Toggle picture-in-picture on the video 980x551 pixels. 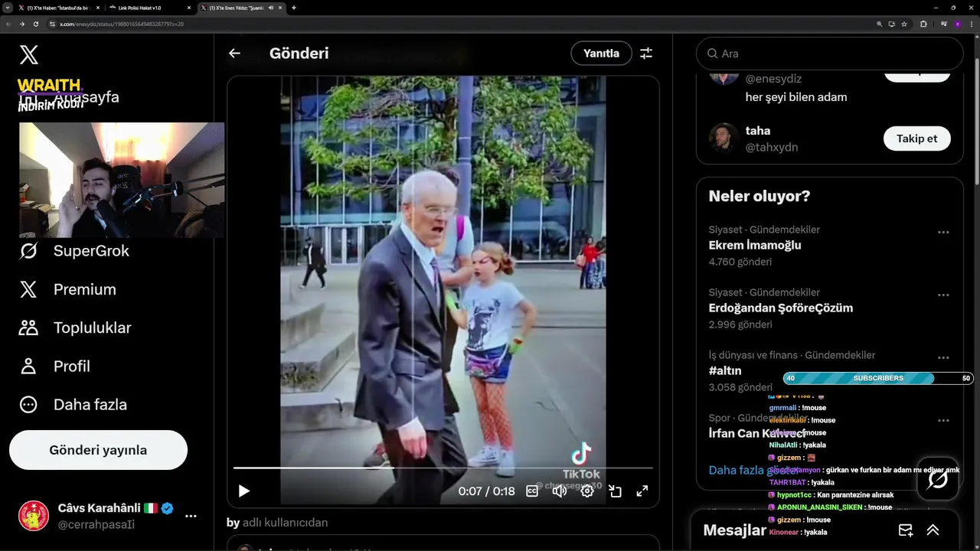615,491
